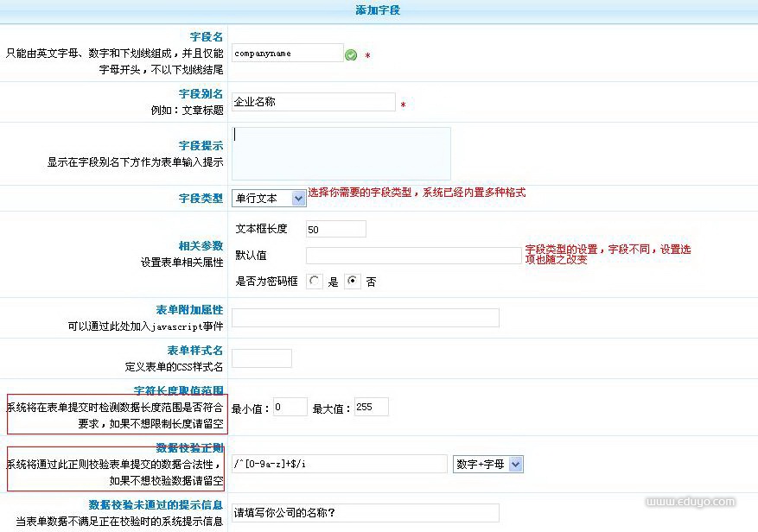Click the 表单样式名 CSS class input
758x532 pixels.
pyautogui.click(x=262, y=358)
